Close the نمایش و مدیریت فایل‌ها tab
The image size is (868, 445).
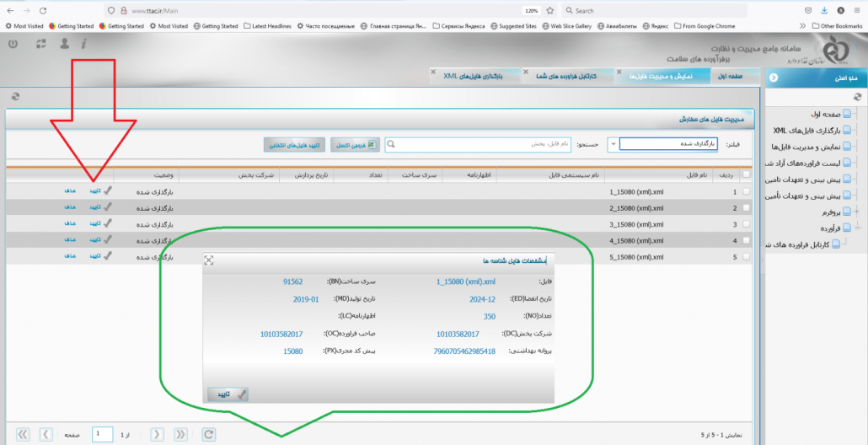point(619,72)
